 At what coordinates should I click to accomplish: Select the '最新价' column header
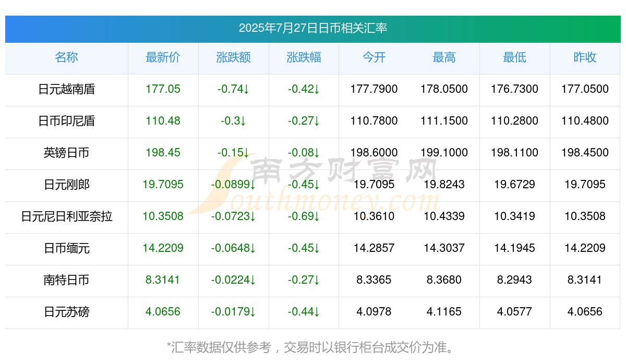pyautogui.click(x=163, y=57)
